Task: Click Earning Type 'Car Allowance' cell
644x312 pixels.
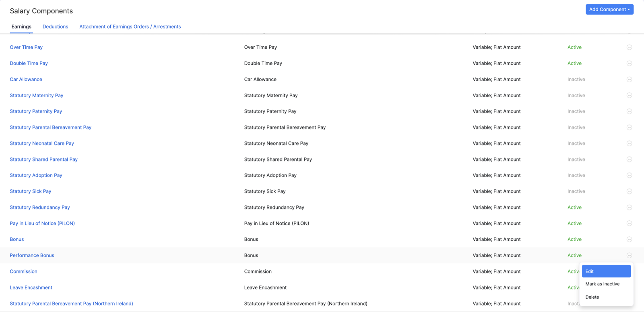Action: [x=260, y=80]
